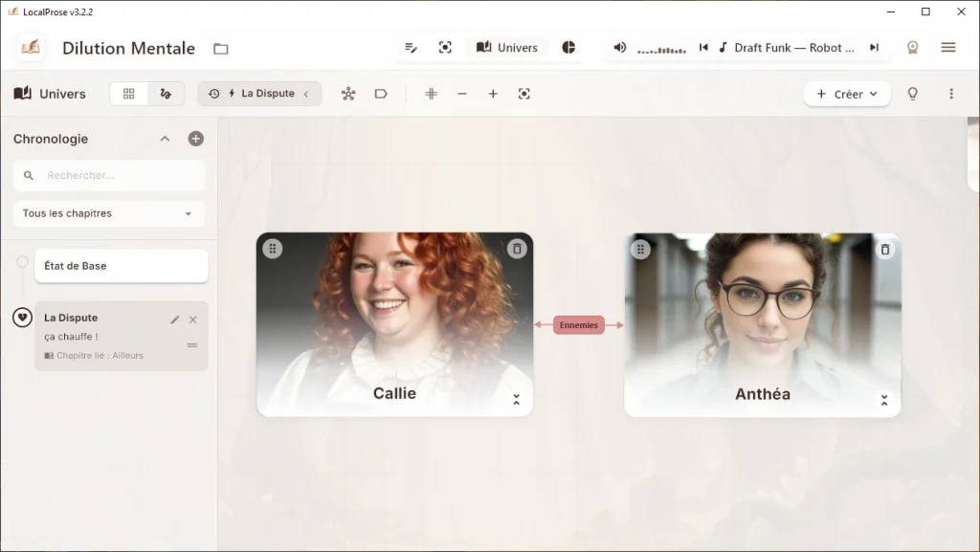The width and height of the screenshot is (980, 552).
Task: Mute the music volume icon
Action: click(619, 48)
